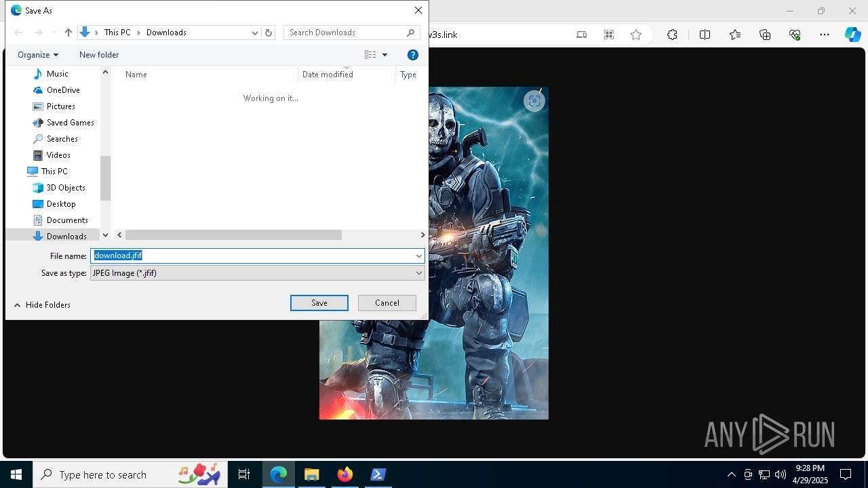Click the Save button
Screen dimensions: 868x488
pos(319,303)
